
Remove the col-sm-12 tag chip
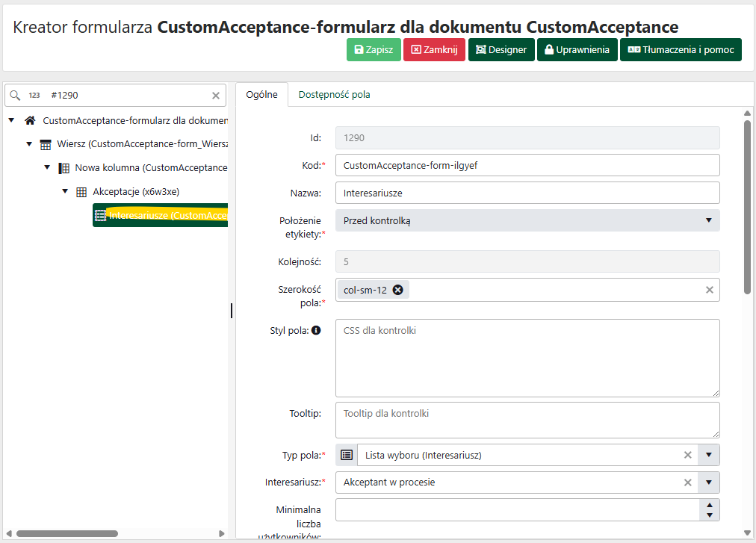[397, 290]
